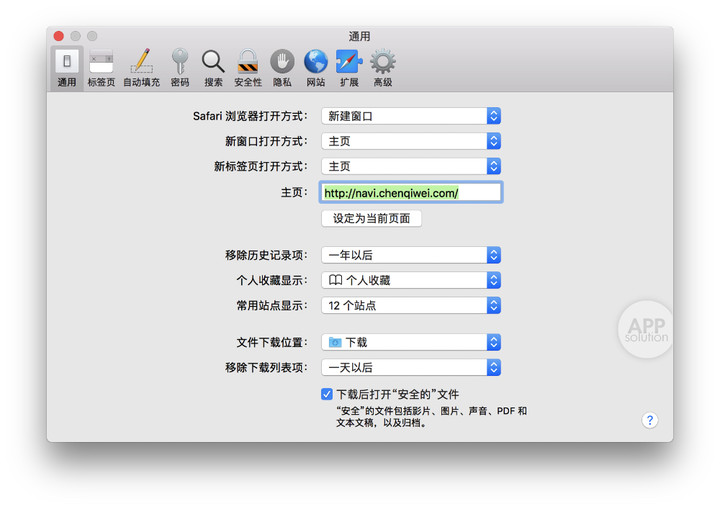Open 文件下载位置 dropdown

[411, 342]
